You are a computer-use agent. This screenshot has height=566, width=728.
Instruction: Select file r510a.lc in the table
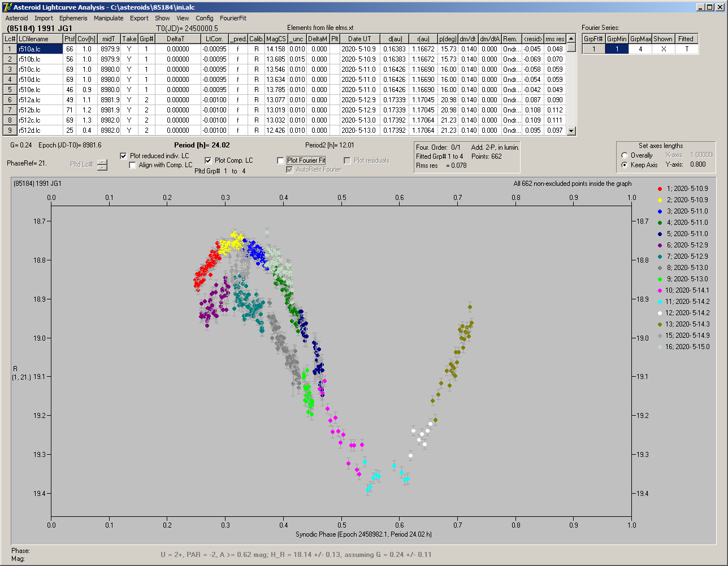coord(40,49)
